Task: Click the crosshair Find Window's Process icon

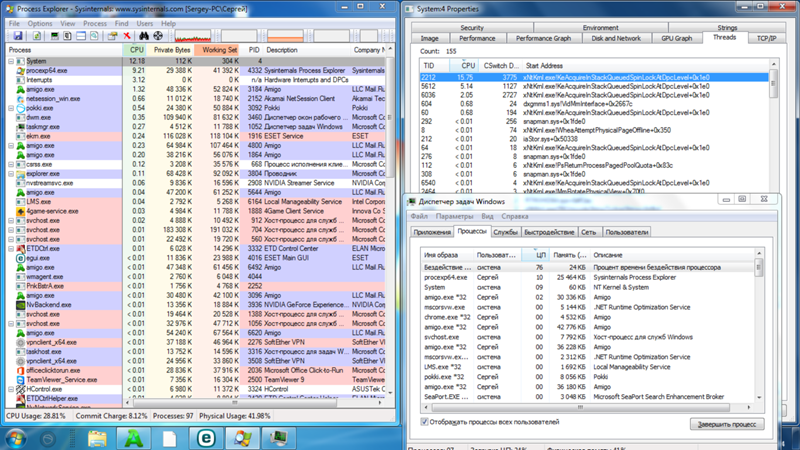Action: click(x=158, y=36)
